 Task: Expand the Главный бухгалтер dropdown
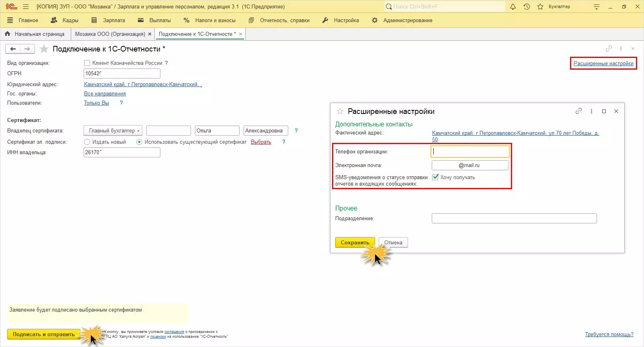click(113, 130)
